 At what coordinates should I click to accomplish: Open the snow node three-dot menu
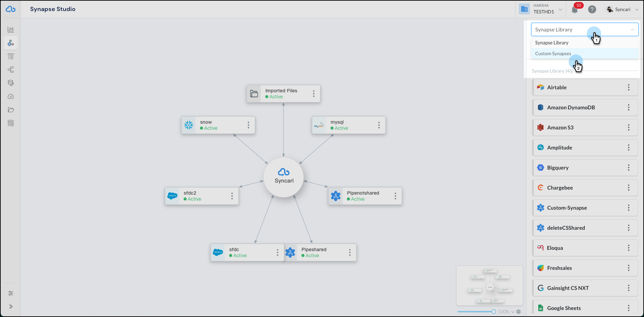[248, 125]
